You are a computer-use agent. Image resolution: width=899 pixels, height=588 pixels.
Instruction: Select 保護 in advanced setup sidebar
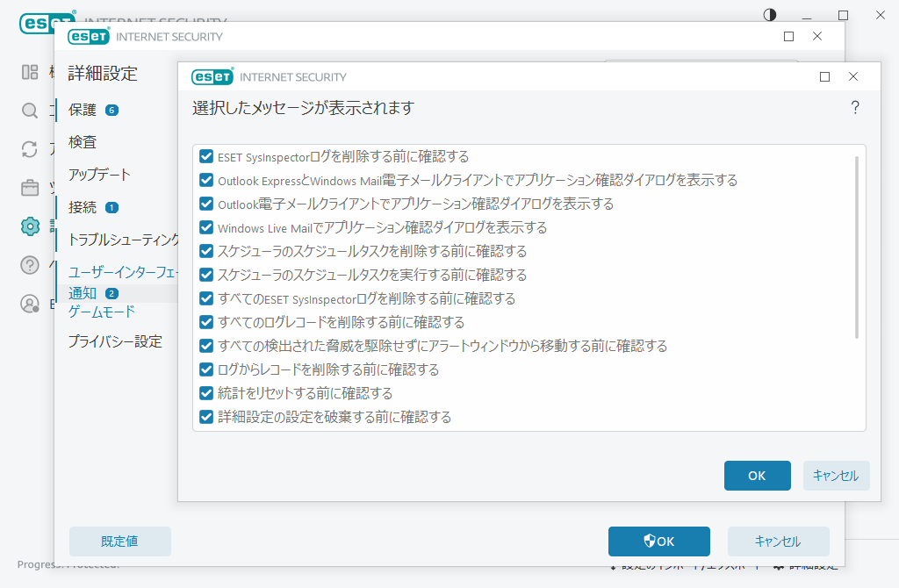83,110
